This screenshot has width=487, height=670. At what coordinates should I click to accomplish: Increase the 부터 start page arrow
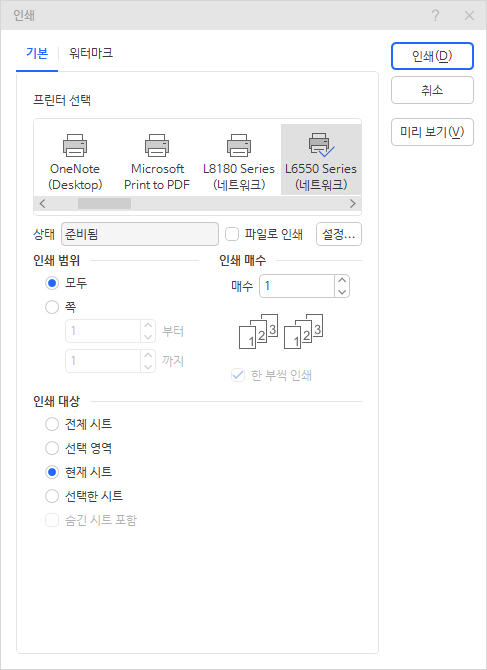(x=148, y=325)
